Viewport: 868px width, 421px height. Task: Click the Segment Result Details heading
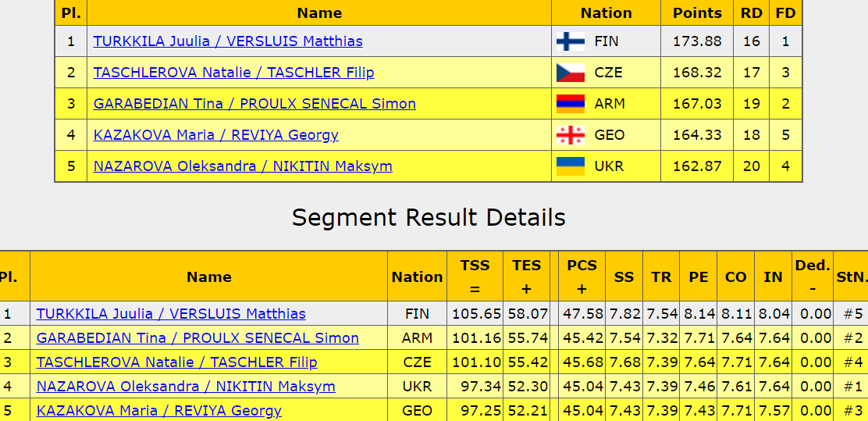pyautogui.click(x=429, y=217)
